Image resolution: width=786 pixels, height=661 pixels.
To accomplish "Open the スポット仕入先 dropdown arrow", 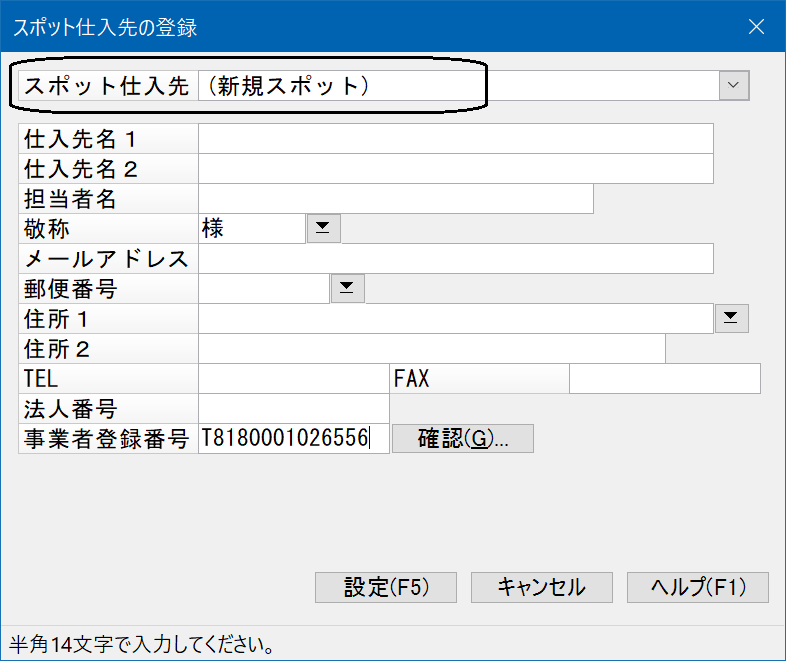I will coord(734,86).
